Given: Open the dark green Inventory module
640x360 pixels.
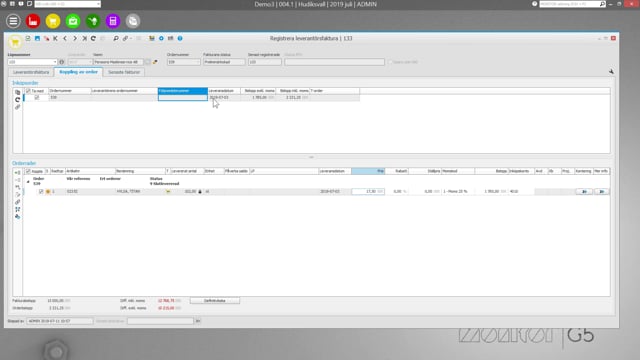Looking at the screenshot, I should 93,21.
